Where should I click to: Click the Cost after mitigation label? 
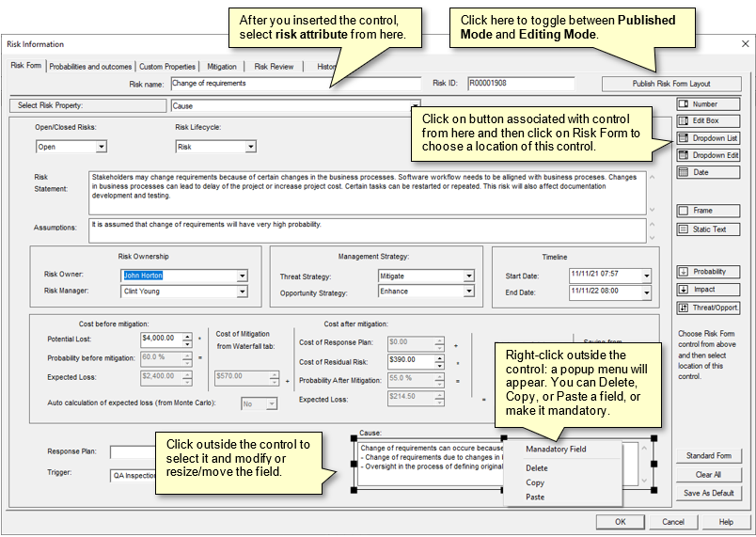pyautogui.click(x=355, y=324)
